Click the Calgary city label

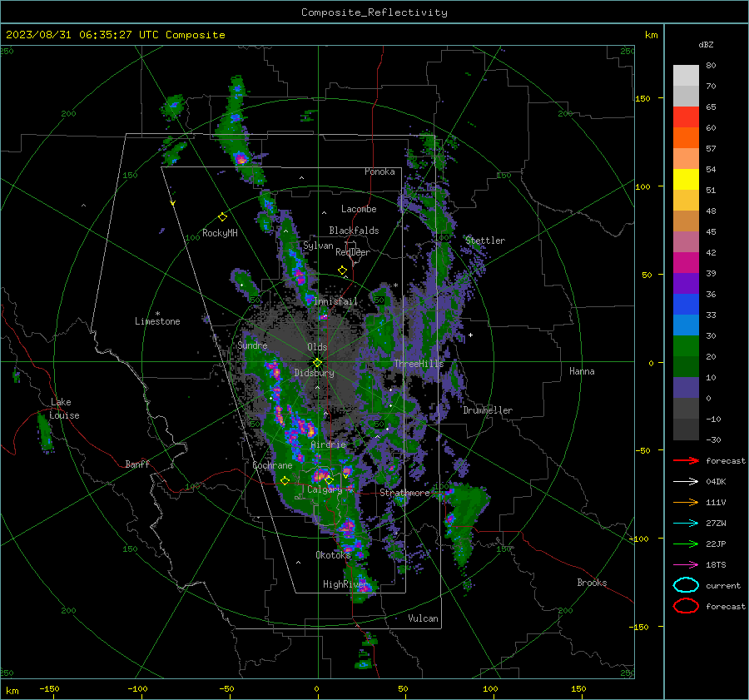(325, 489)
